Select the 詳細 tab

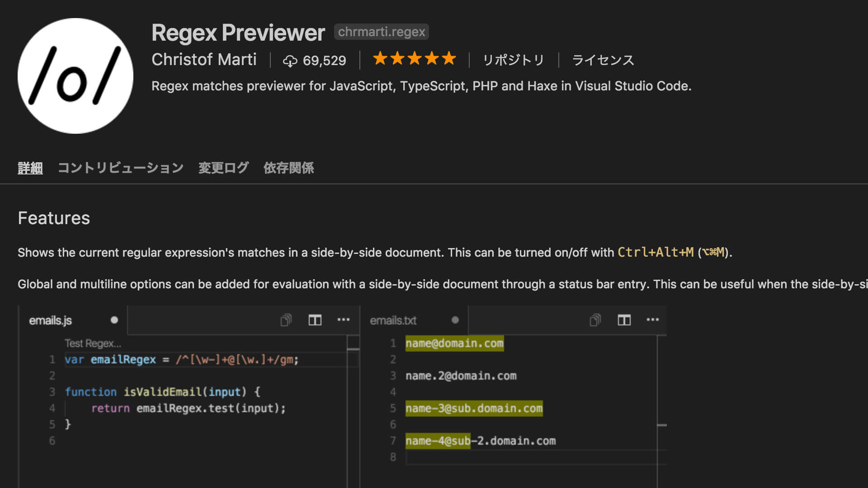(x=30, y=168)
